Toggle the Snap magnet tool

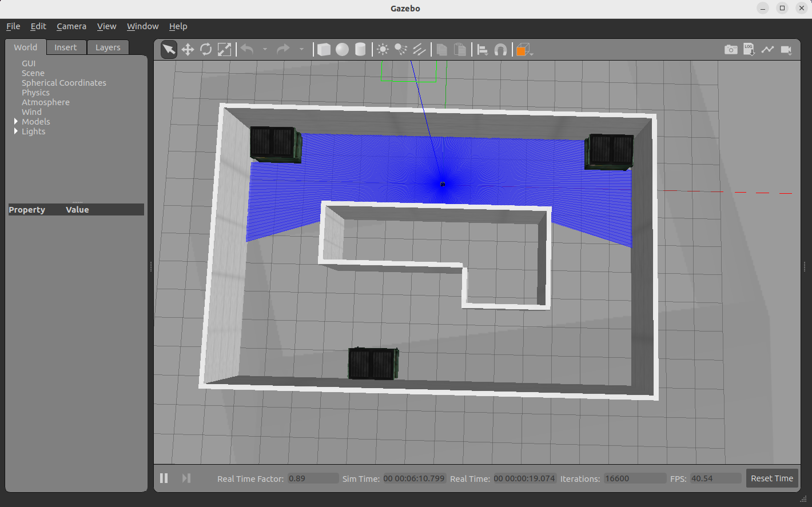[500, 50]
